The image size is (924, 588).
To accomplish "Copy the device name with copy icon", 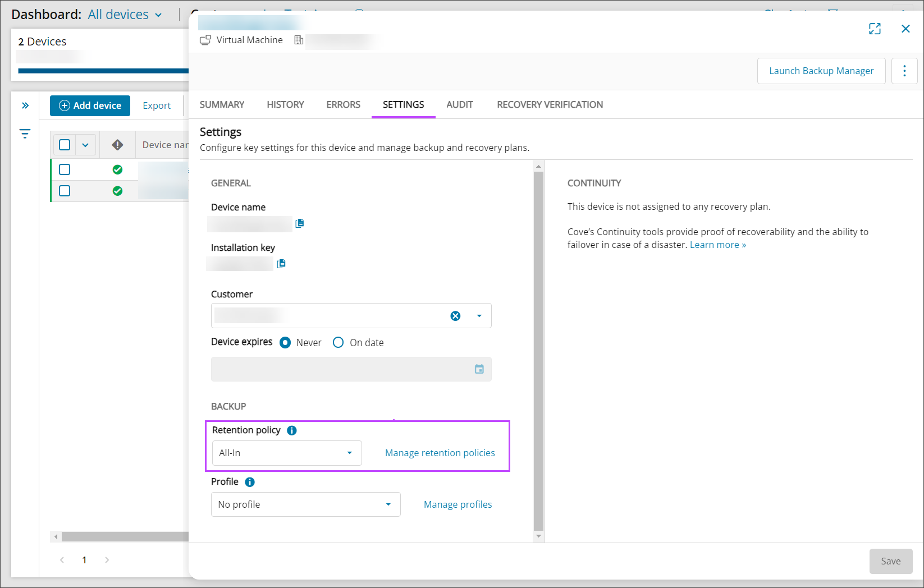I will [300, 223].
